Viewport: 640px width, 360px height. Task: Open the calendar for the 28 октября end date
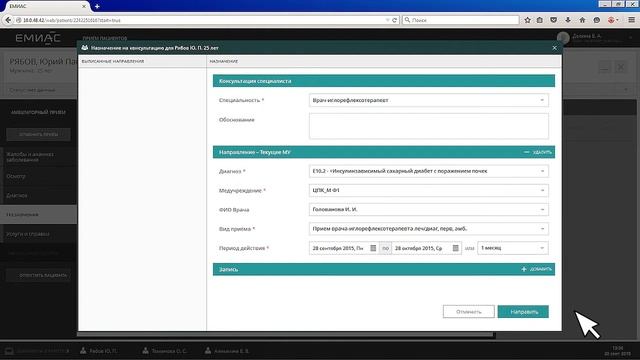coord(456,248)
